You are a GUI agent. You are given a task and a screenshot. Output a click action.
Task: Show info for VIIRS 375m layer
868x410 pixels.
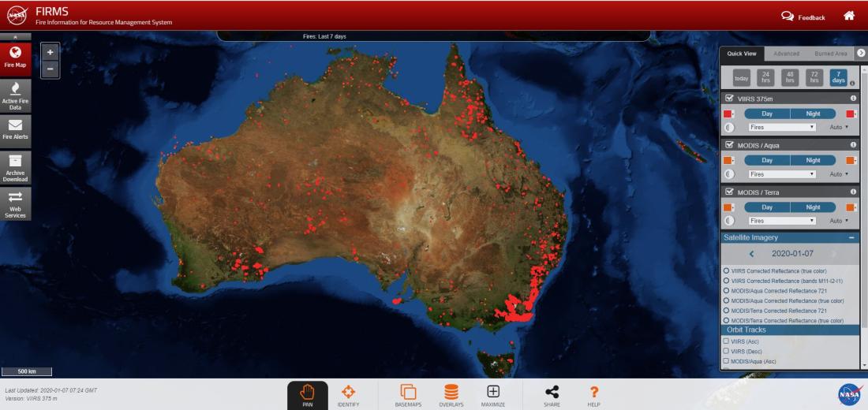[x=853, y=99]
